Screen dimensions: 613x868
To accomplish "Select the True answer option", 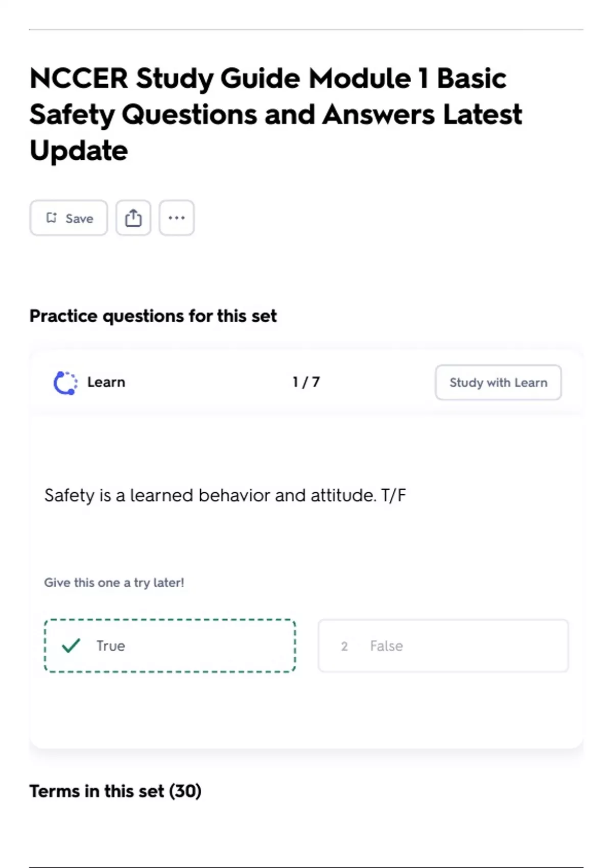I will click(170, 646).
